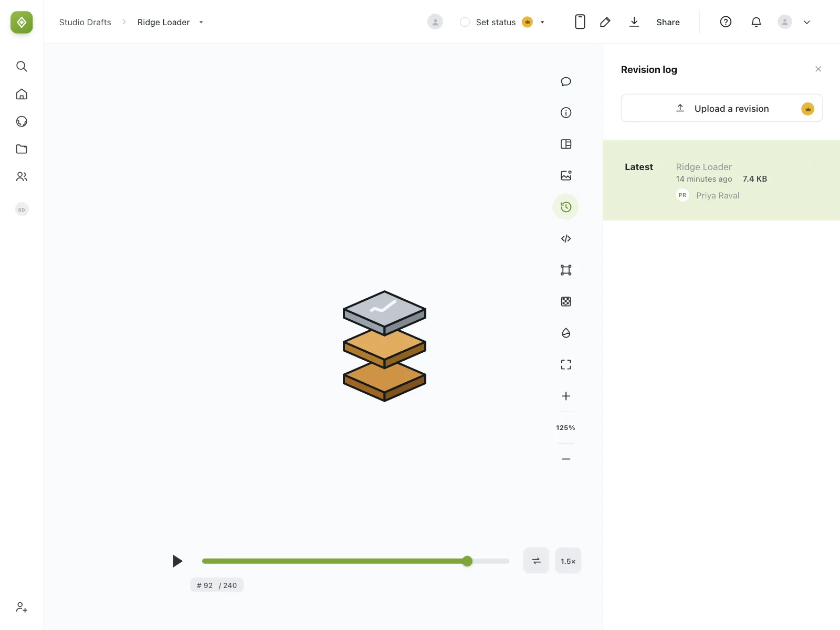Open the comments speech bubble tool
Screen dimensions: 840x630
tap(566, 81)
